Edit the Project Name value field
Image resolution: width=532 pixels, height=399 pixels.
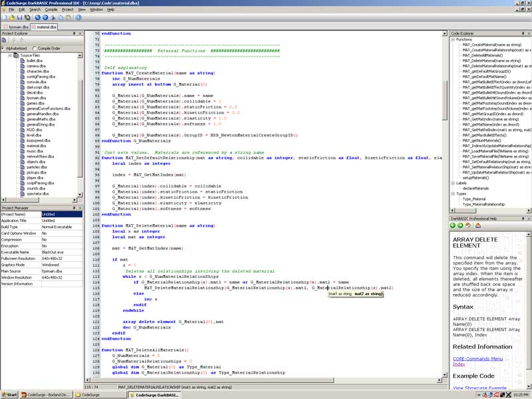click(x=62, y=214)
